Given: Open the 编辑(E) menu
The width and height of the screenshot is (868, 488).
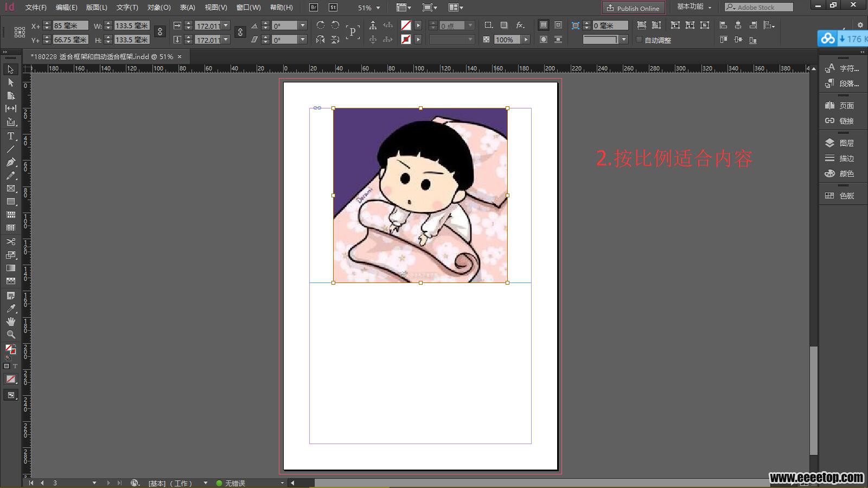Looking at the screenshot, I should coord(66,8).
